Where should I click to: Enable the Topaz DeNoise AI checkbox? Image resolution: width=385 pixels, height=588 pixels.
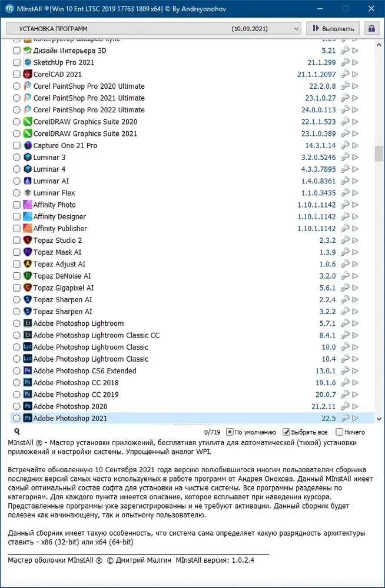[x=16, y=276]
